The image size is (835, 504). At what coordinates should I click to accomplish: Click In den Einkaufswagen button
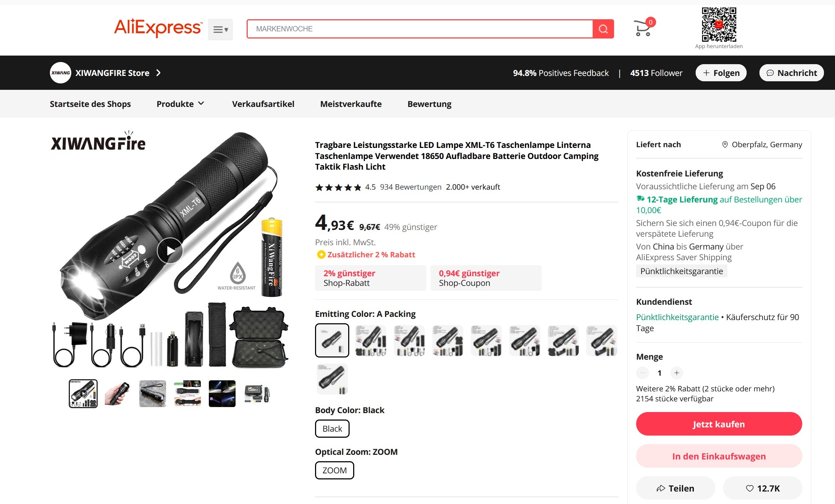coord(719,456)
